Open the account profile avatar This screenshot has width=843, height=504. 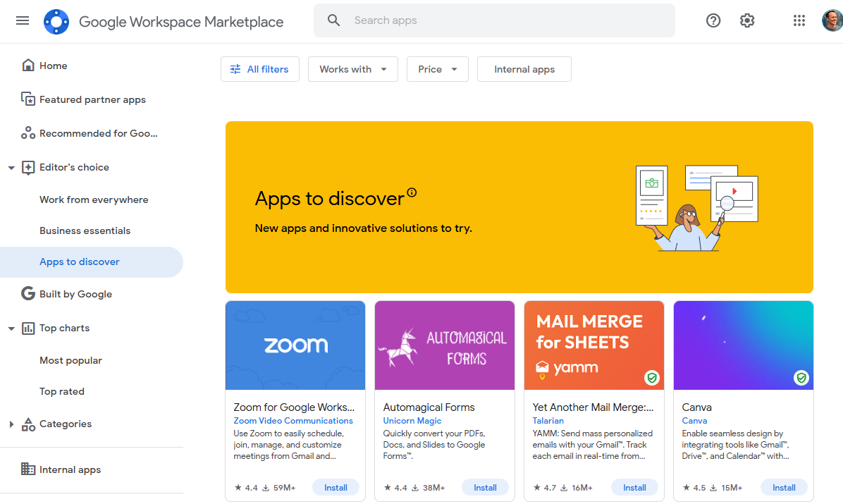point(832,20)
